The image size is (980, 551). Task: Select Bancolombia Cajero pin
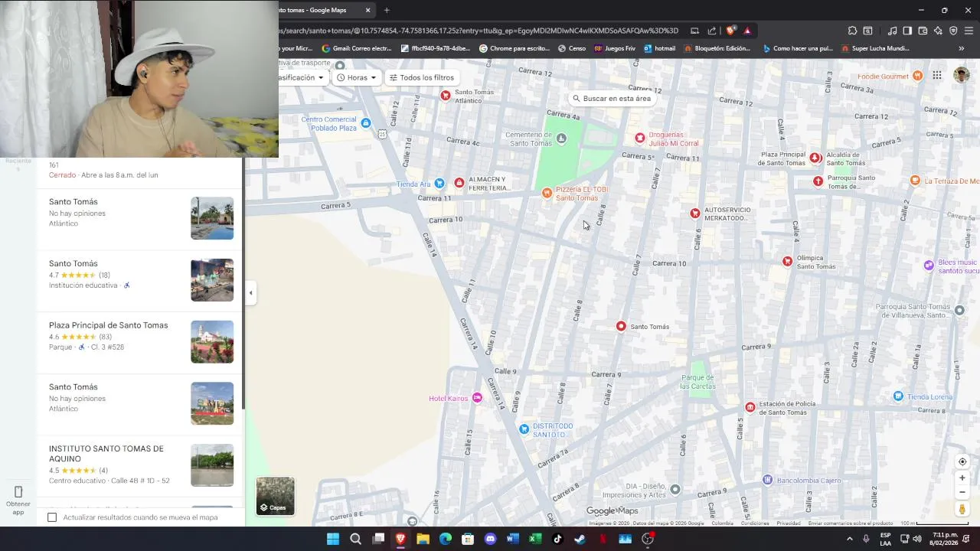point(767,480)
